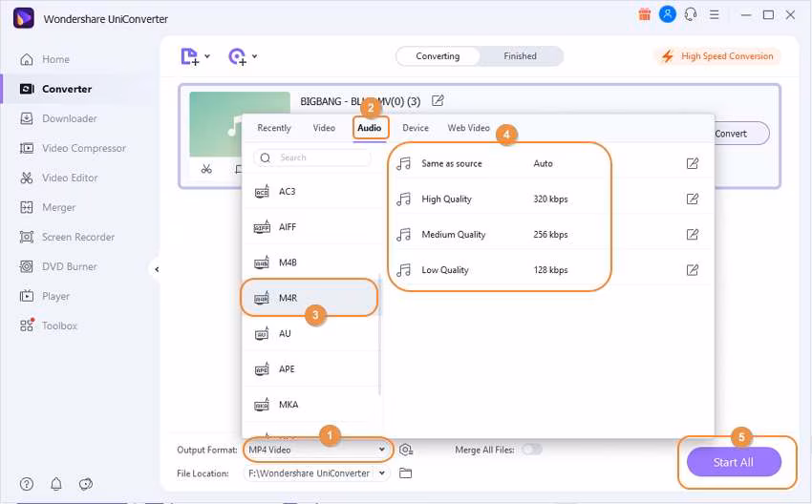Screen dimensions: 812x504
Task: Open the hamburger main menu
Action: (715, 15)
